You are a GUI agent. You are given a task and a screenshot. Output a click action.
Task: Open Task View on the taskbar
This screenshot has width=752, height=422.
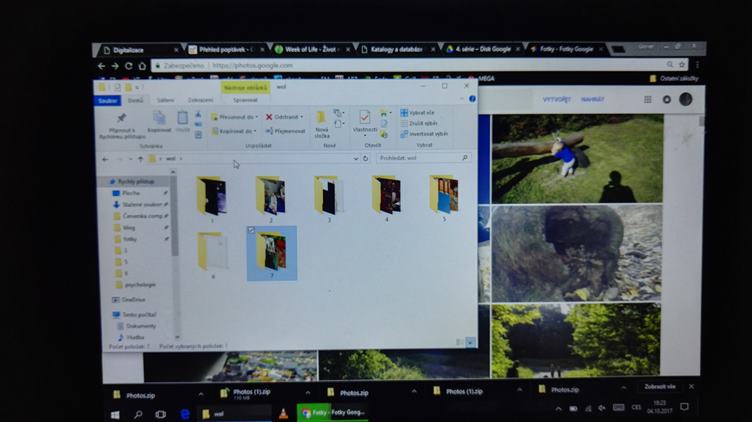pyautogui.click(x=161, y=414)
